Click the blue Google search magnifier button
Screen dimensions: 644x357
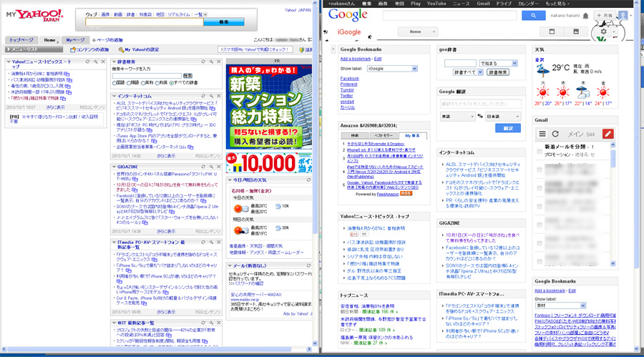pos(533,16)
